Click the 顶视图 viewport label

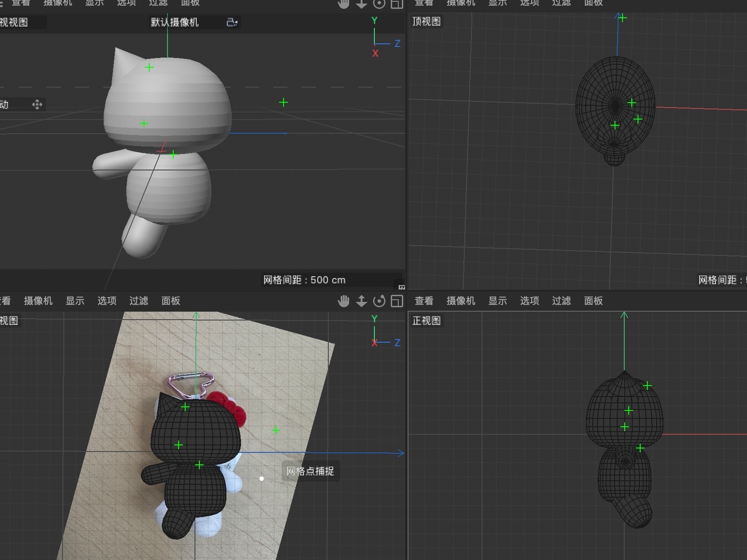(x=426, y=21)
